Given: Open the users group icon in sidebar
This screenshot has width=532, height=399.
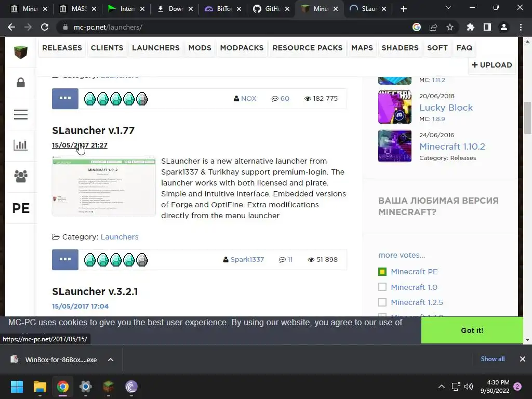Looking at the screenshot, I should pos(21,176).
